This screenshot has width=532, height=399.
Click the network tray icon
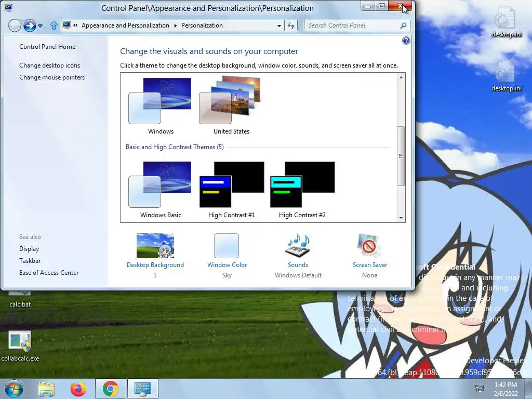click(x=480, y=389)
